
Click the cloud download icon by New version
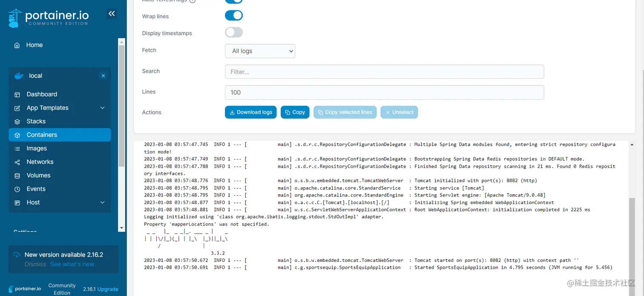click(x=17, y=255)
